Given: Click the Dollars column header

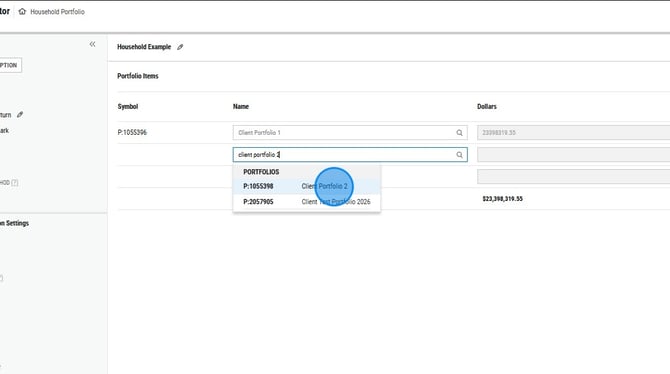Looking at the screenshot, I should click(x=487, y=106).
